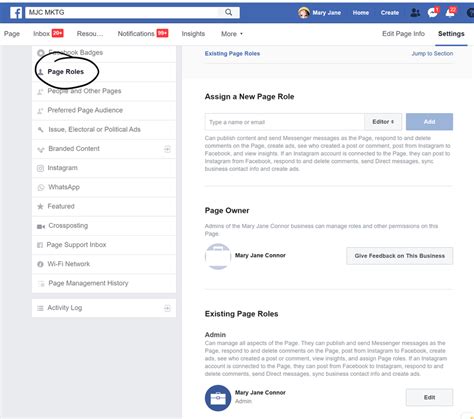474x419 pixels.
Task: Open the Activity Log arrow icon
Action: pos(167,308)
